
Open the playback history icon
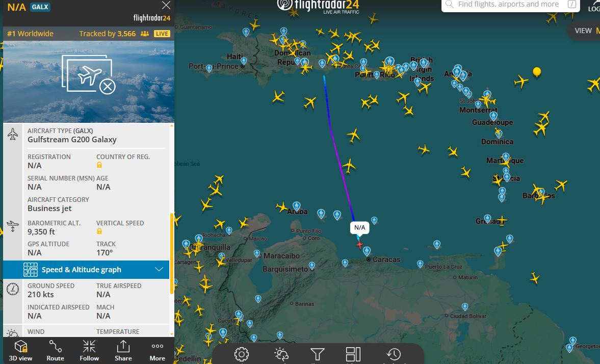tap(394, 354)
